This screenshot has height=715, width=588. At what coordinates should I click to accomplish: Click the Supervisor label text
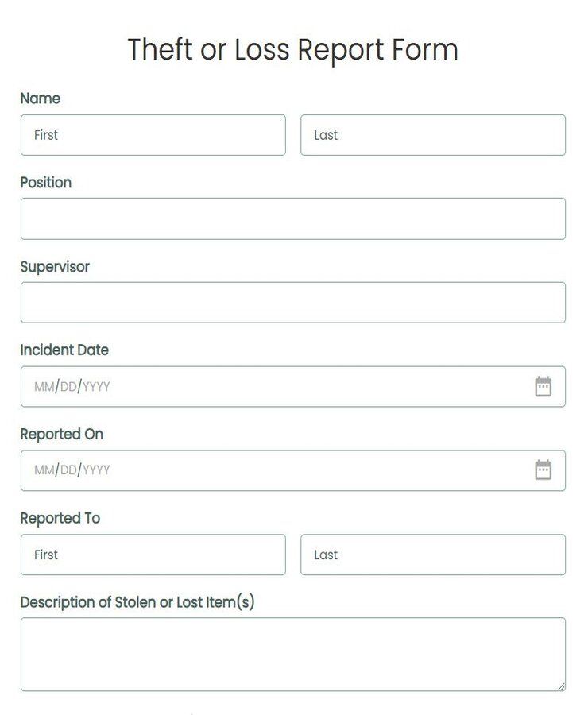(54, 267)
